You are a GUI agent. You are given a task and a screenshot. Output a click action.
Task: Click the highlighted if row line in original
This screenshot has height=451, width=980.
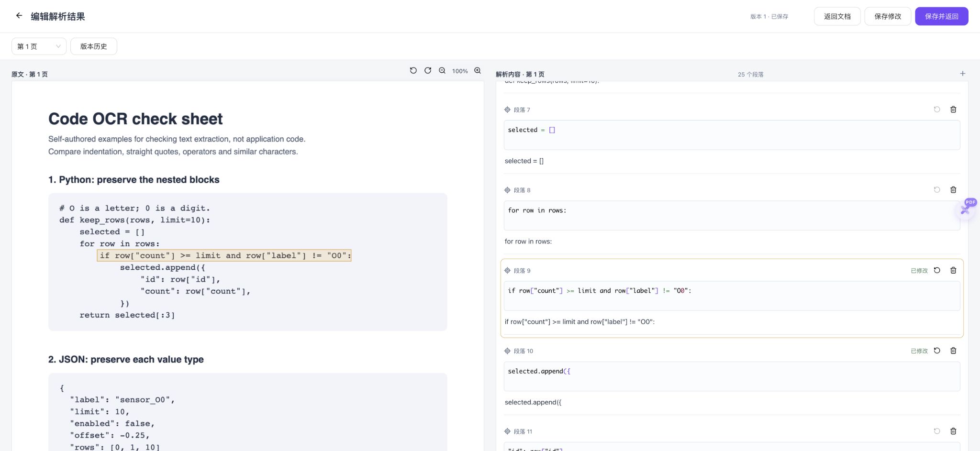224,255
